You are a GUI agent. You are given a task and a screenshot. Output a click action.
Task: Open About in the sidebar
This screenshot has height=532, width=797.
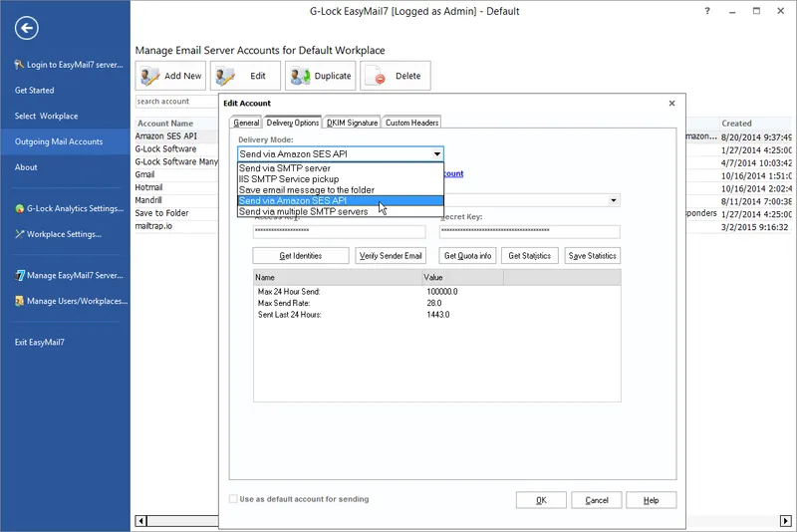pos(26,167)
